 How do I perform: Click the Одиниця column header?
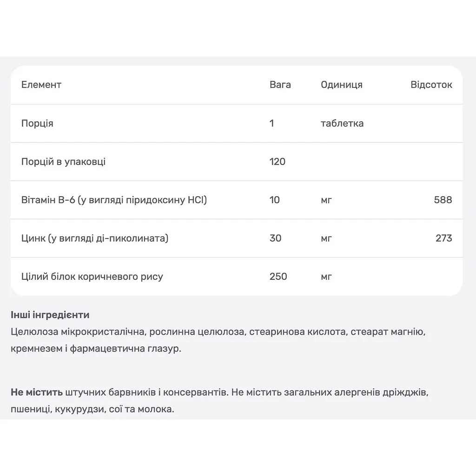pos(342,85)
